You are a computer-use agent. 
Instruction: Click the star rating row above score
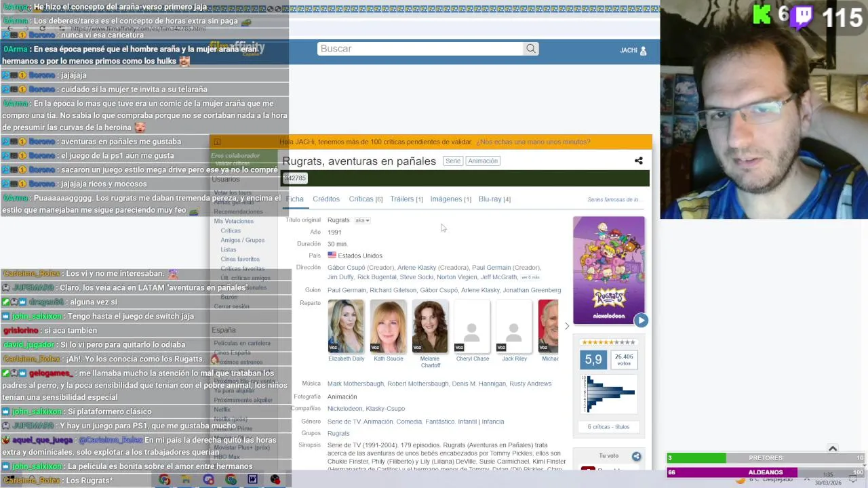coord(608,342)
